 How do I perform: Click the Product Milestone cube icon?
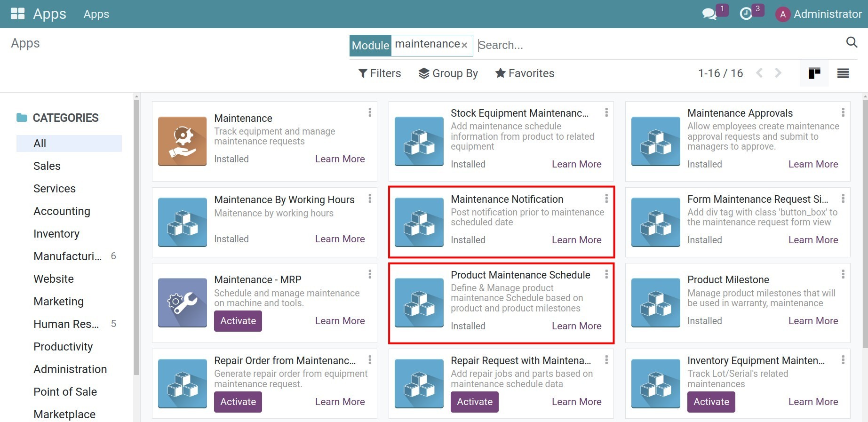656,303
